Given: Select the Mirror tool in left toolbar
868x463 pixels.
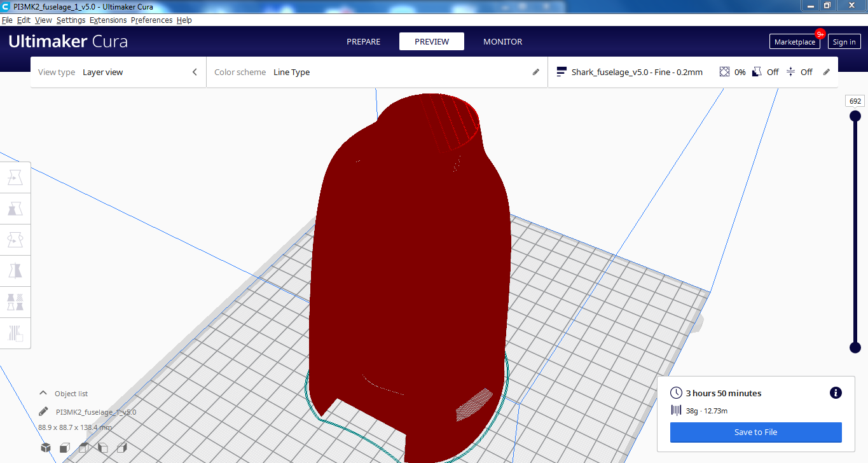Looking at the screenshot, I should 15,271.
